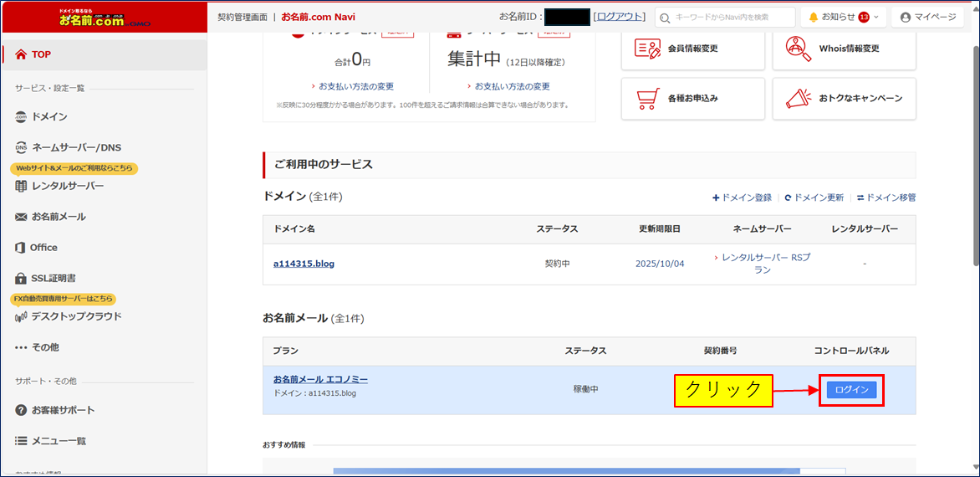
Task: Open 会員情報変更 card
Action: coord(693,49)
